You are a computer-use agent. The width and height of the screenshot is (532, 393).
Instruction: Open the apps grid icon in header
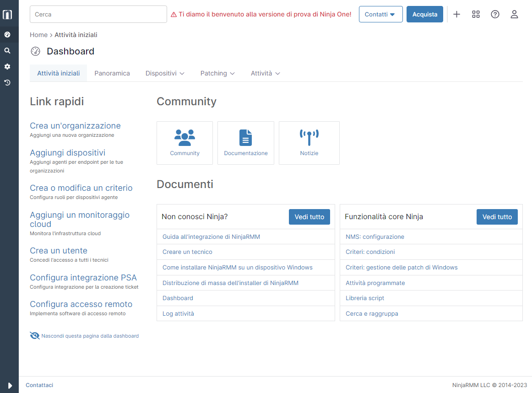tap(476, 14)
